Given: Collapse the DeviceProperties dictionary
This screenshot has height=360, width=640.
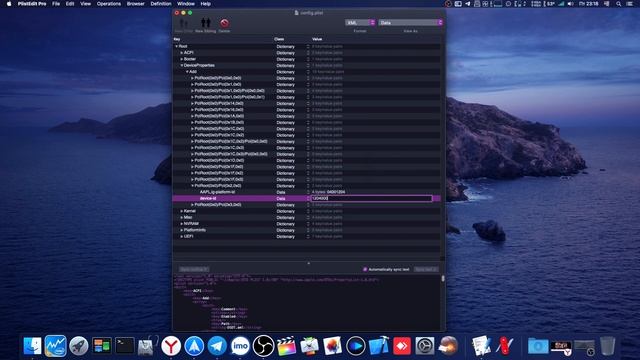Looking at the screenshot, I should click(x=182, y=65).
